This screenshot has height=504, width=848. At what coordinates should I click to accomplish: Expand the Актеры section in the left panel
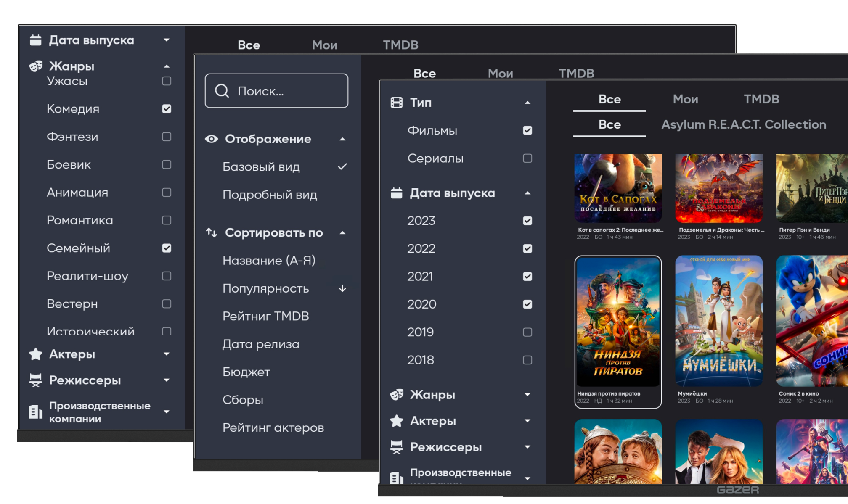[167, 354]
